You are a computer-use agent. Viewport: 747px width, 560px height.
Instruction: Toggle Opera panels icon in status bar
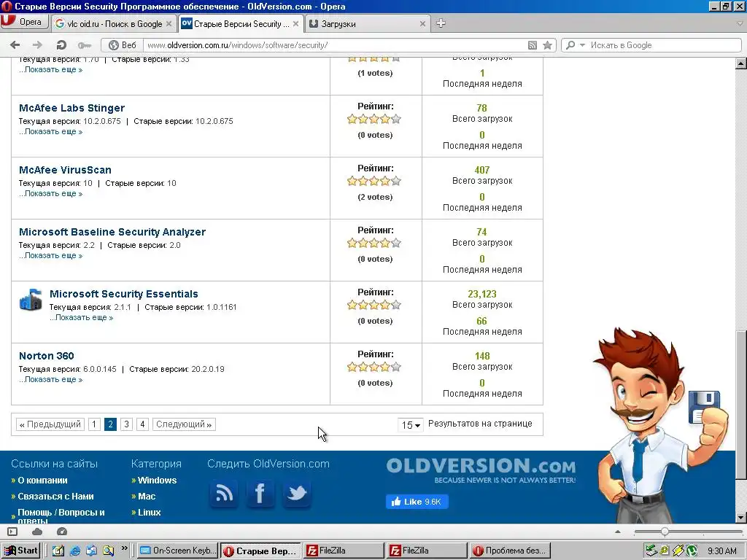[x=12, y=532]
